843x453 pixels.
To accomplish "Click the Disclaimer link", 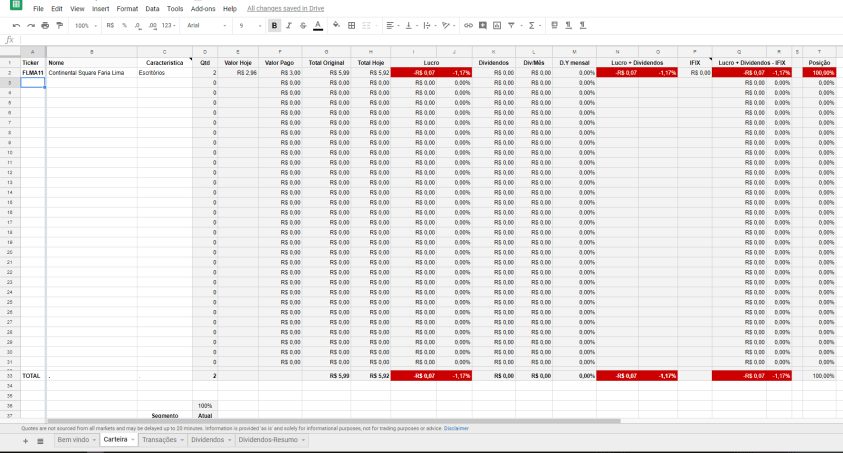I will pyautogui.click(x=456, y=428).
